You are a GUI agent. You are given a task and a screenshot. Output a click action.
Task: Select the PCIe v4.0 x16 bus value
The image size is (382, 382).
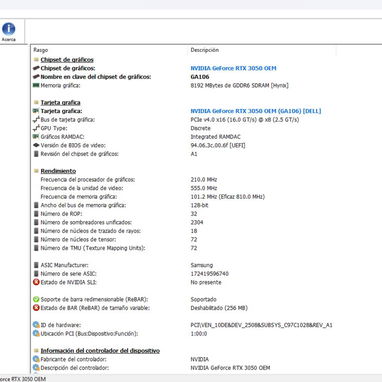245,120
